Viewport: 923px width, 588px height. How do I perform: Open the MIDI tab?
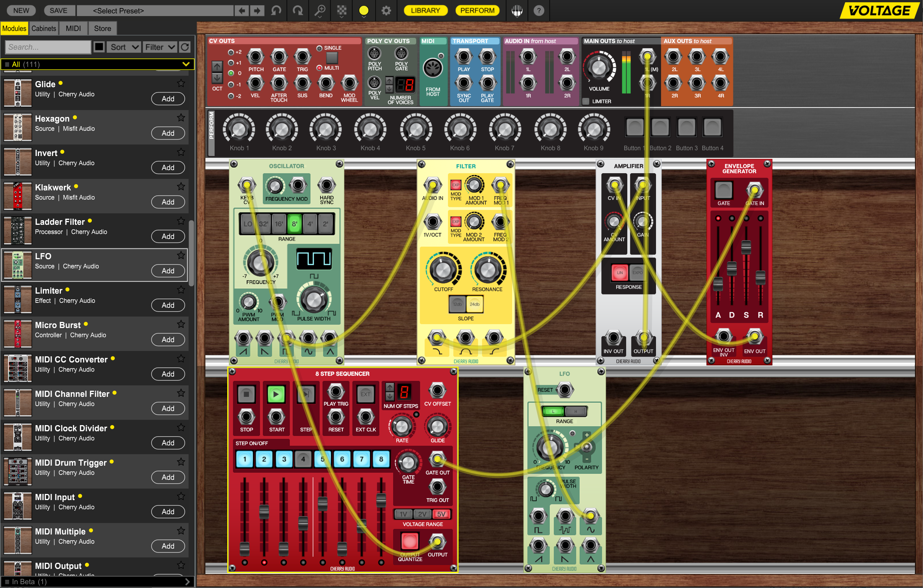click(x=73, y=28)
